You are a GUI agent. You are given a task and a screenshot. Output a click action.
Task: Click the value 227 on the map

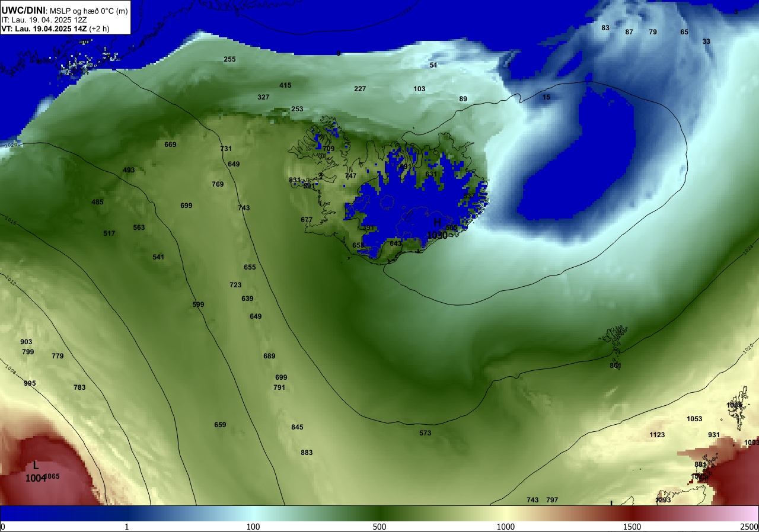point(360,89)
